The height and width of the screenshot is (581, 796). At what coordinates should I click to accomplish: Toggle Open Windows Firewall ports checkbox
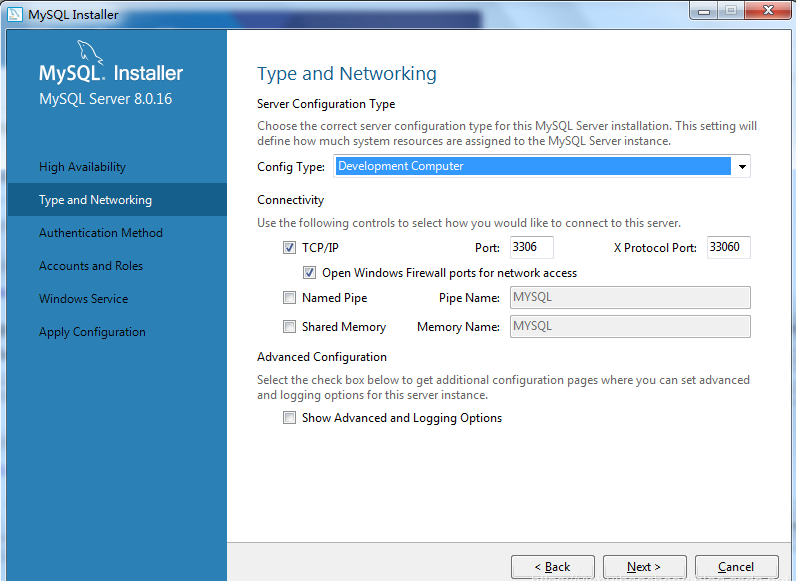click(x=309, y=273)
